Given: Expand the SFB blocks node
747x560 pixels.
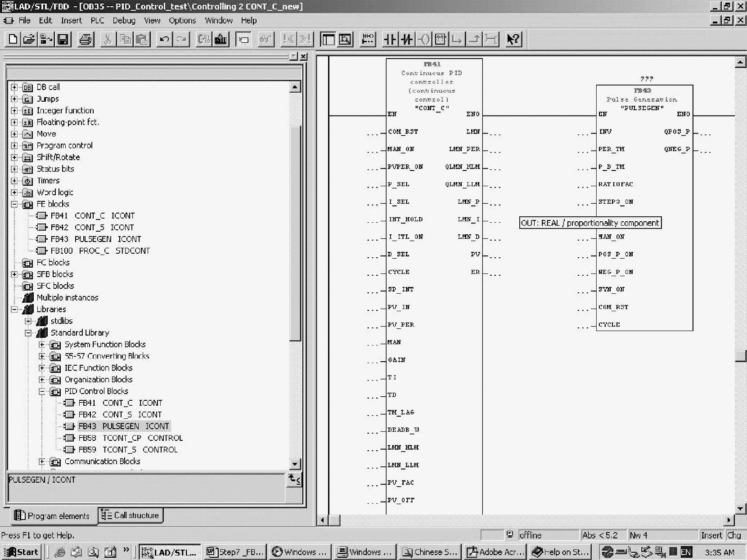Looking at the screenshot, I should click(x=14, y=274).
